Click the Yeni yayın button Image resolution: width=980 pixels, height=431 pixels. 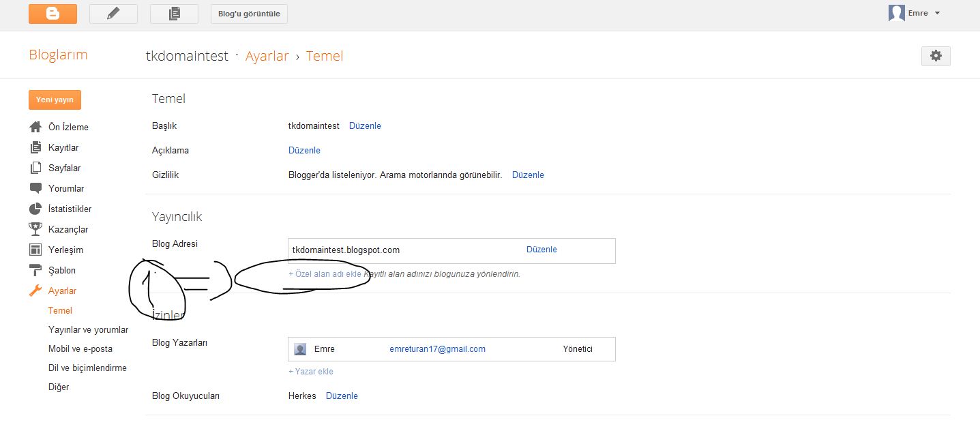[x=55, y=100]
